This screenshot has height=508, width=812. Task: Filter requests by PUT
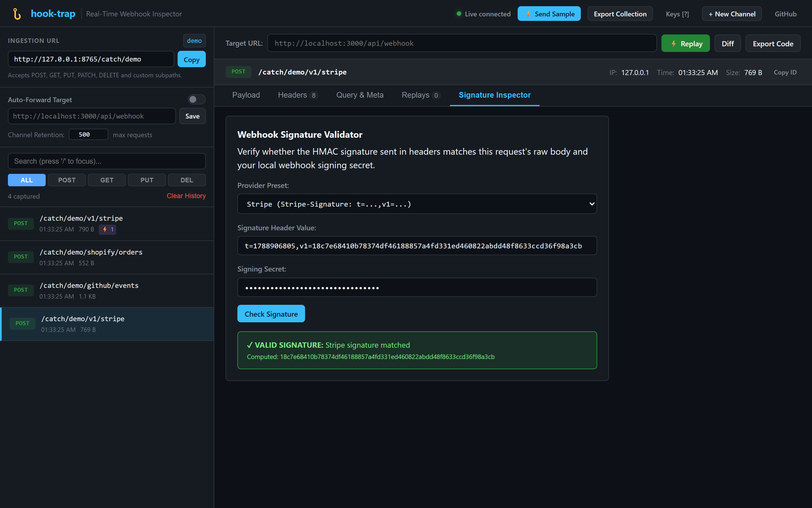click(147, 180)
